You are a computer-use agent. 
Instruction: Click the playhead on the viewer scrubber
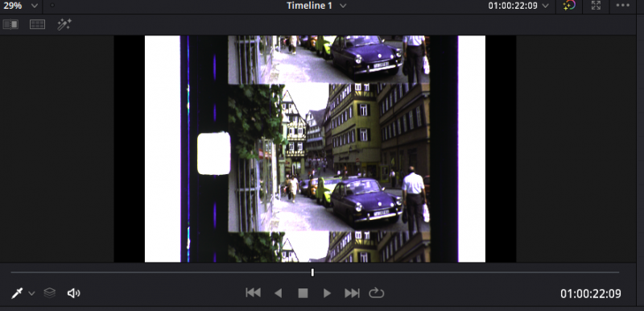pyautogui.click(x=312, y=272)
